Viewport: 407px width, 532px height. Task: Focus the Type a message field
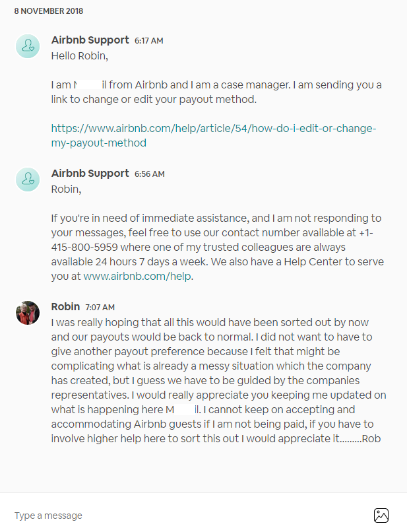(x=185, y=515)
